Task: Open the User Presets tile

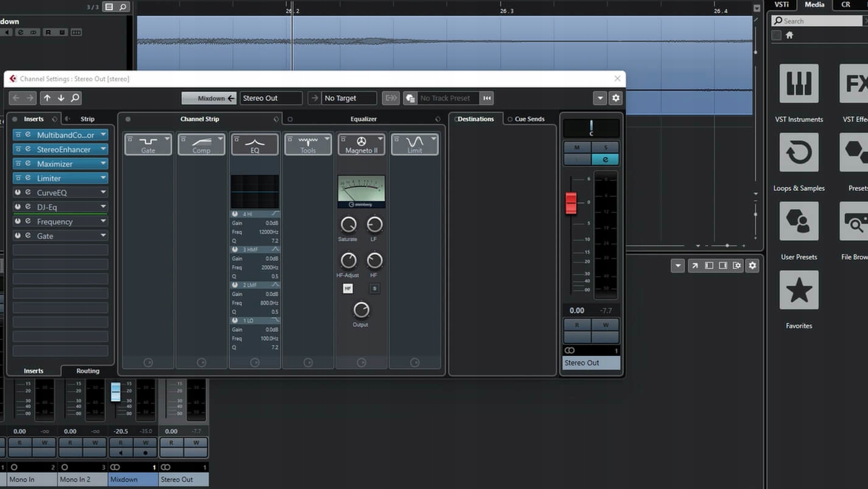Action: 799,221
